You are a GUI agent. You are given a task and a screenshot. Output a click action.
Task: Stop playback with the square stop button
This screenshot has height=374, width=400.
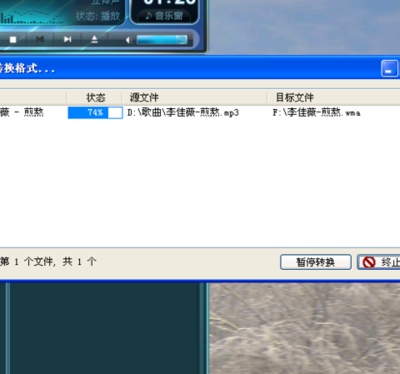pyautogui.click(x=13, y=40)
